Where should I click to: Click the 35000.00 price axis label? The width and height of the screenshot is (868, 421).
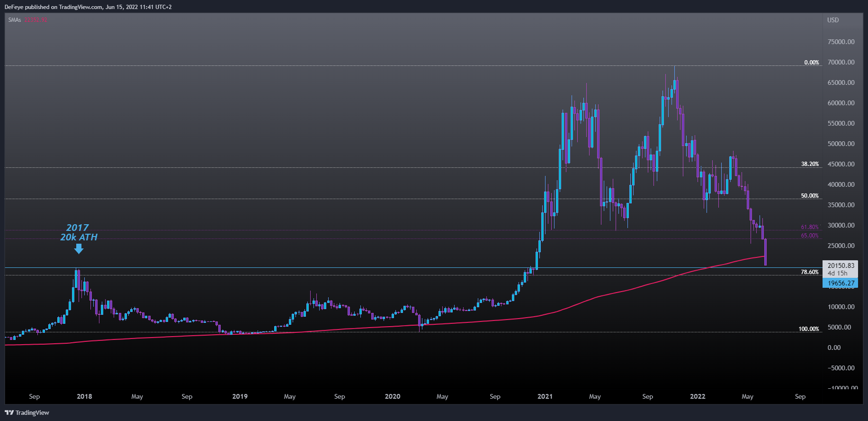tap(841, 205)
